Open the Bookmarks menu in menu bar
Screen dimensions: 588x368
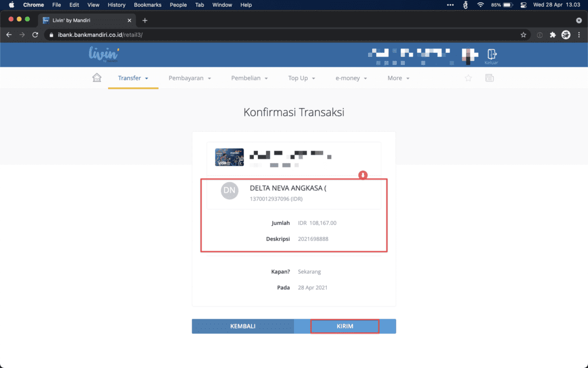coord(148,5)
